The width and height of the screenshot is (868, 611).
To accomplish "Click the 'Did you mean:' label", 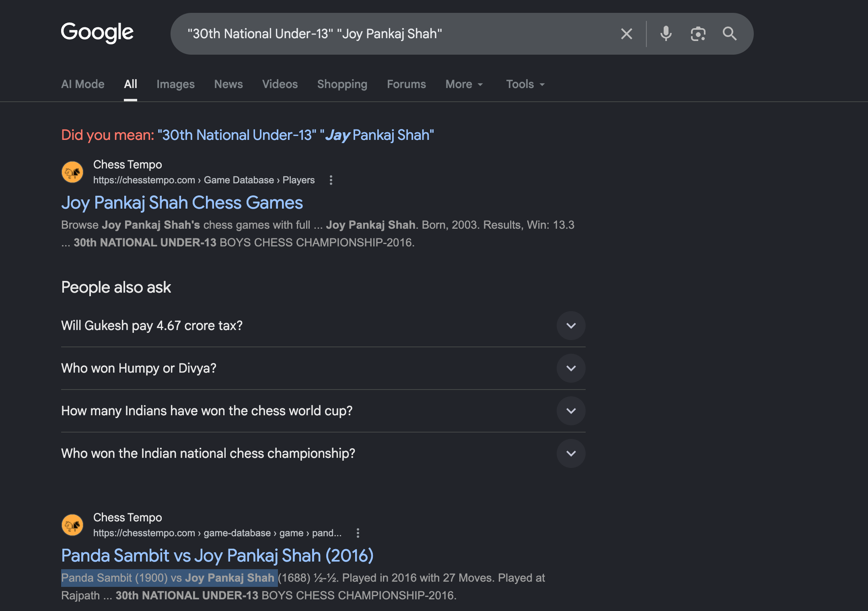I will coord(108,135).
